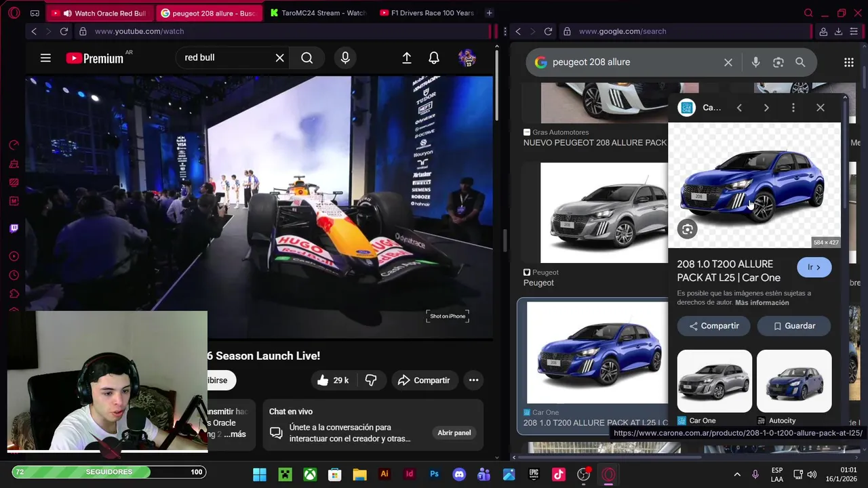
Task: Open the 208 1.0 T200 ALLURE PACK title link
Action: (x=728, y=270)
